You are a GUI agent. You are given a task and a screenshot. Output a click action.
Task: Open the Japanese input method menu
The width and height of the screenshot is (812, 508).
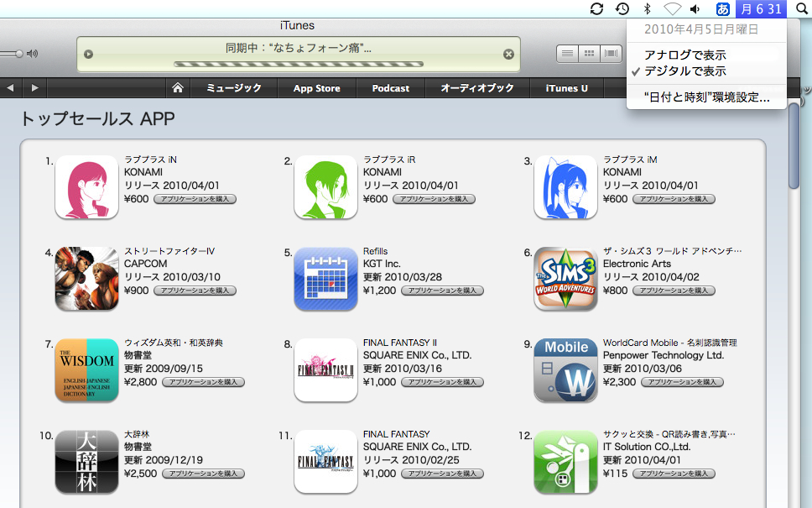click(x=722, y=8)
